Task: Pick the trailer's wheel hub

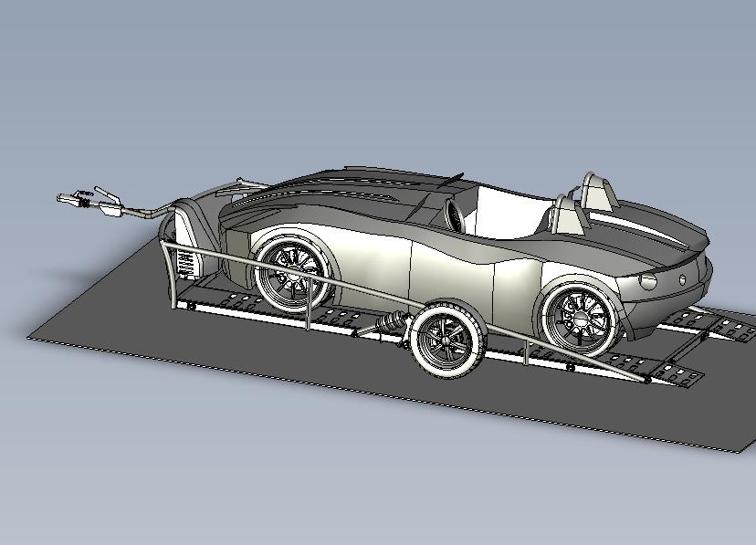Action: coord(446,341)
